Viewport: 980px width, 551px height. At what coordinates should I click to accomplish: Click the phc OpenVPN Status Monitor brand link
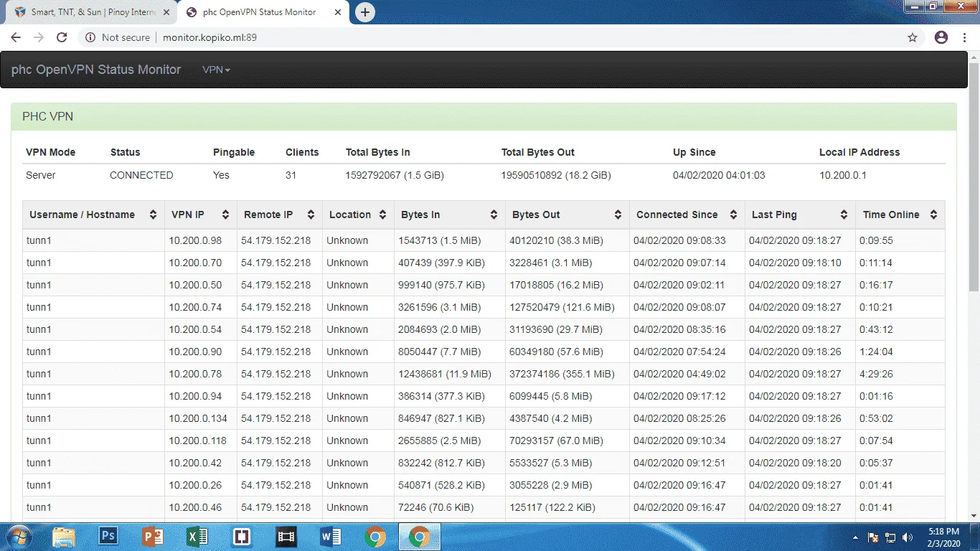pos(96,70)
